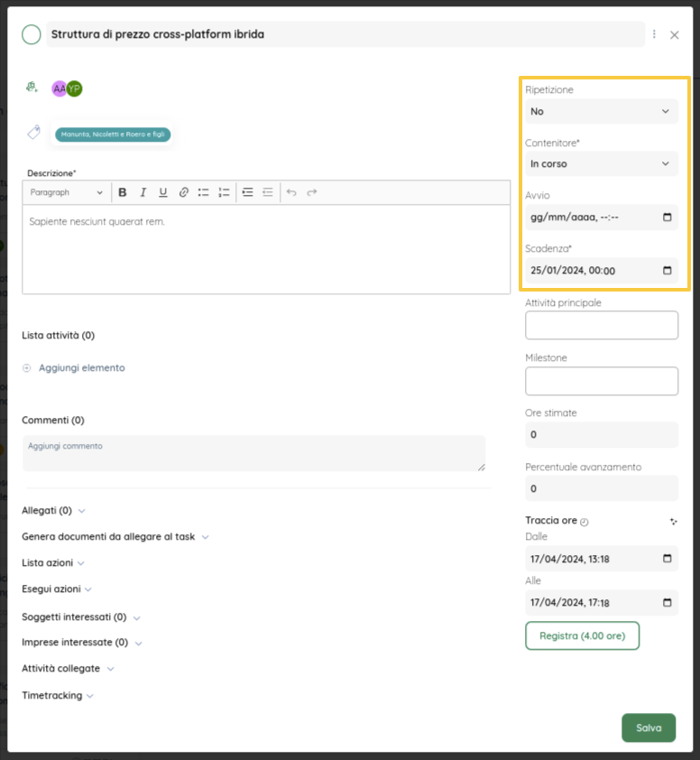
Task: Mark task complete with the title circle
Action: [32, 34]
